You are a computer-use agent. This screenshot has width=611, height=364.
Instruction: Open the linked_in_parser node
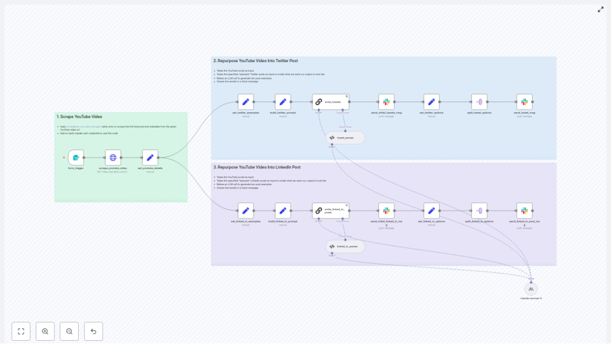tap(345, 246)
